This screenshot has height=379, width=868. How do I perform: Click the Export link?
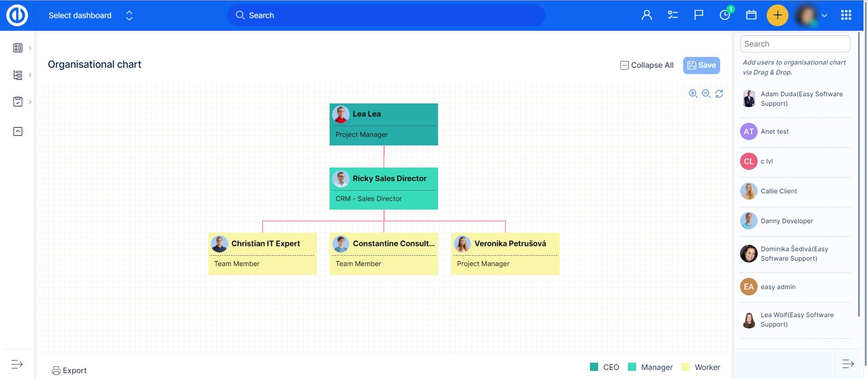(69, 370)
